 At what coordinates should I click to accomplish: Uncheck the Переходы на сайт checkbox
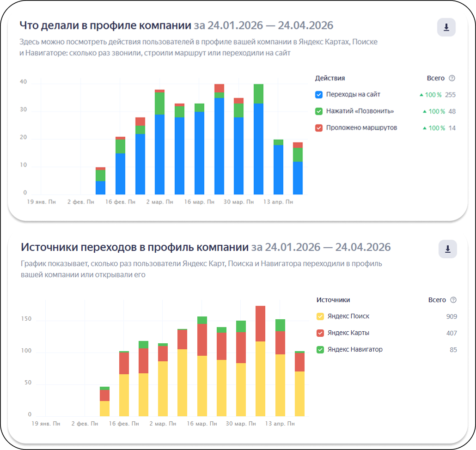point(319,95)
